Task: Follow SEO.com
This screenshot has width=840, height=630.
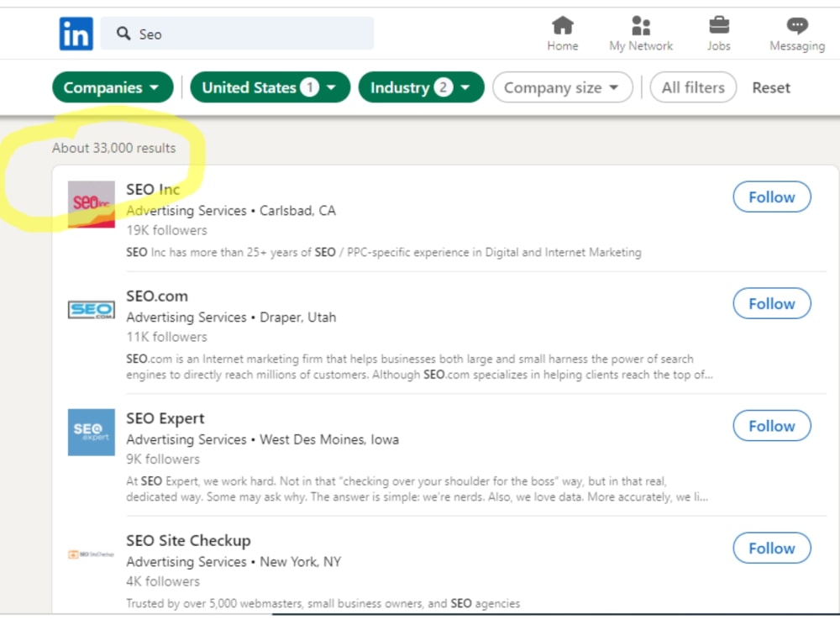Action: pos(772,303)
